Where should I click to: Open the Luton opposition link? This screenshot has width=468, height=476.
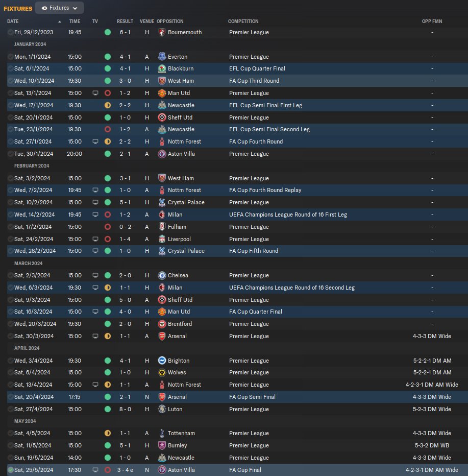[x=175, y=409]
